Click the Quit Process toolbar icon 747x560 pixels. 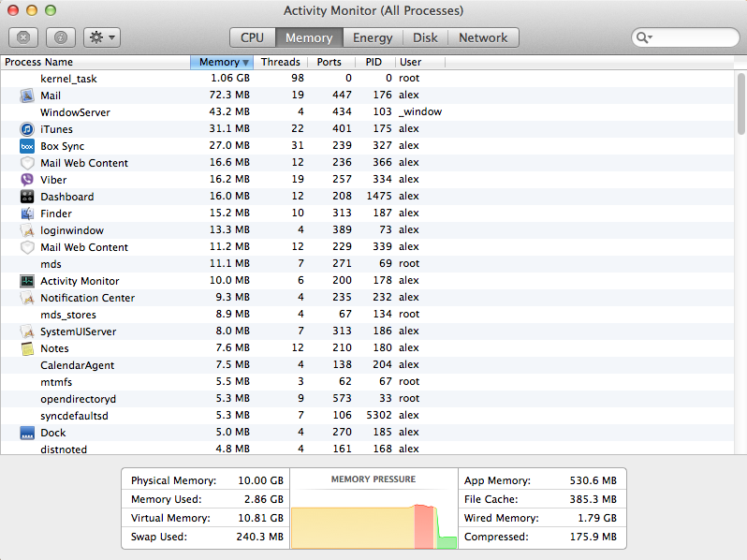coord(23,37)
